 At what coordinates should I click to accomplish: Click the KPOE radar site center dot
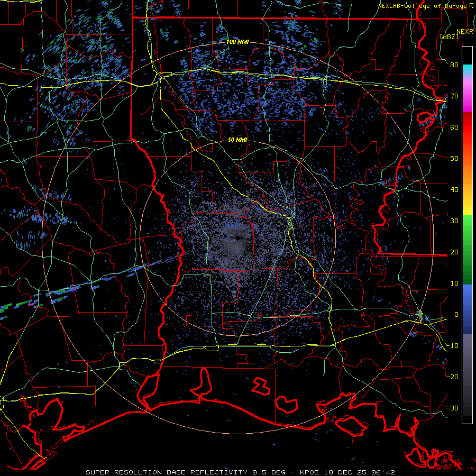pyautogui.click(x=239, y=237)
